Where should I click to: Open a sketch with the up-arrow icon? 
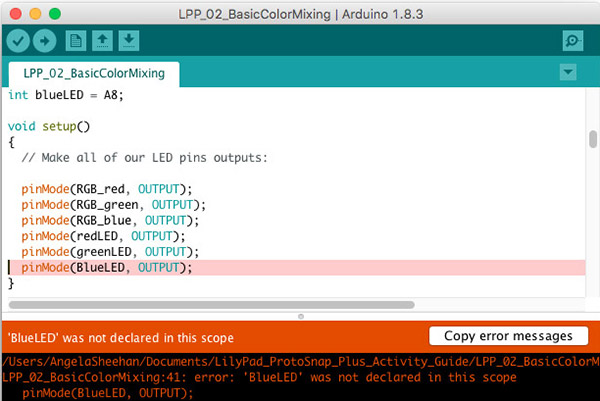(102, 40)
